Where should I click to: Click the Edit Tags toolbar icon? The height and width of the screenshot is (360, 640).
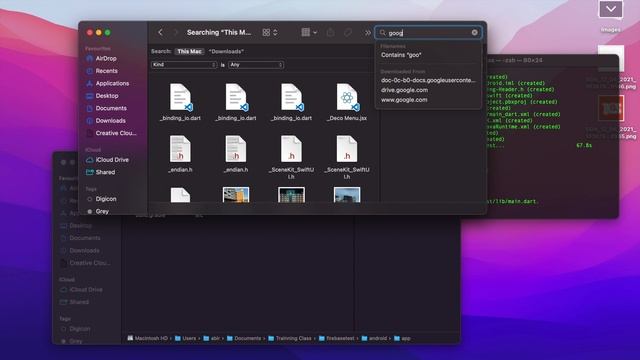point(348,32)
